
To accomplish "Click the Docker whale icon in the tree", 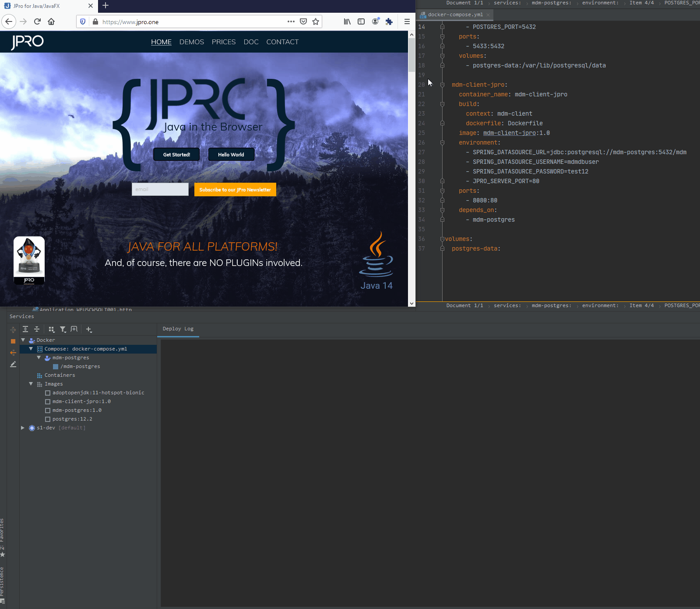I will (x=32, y=340).
